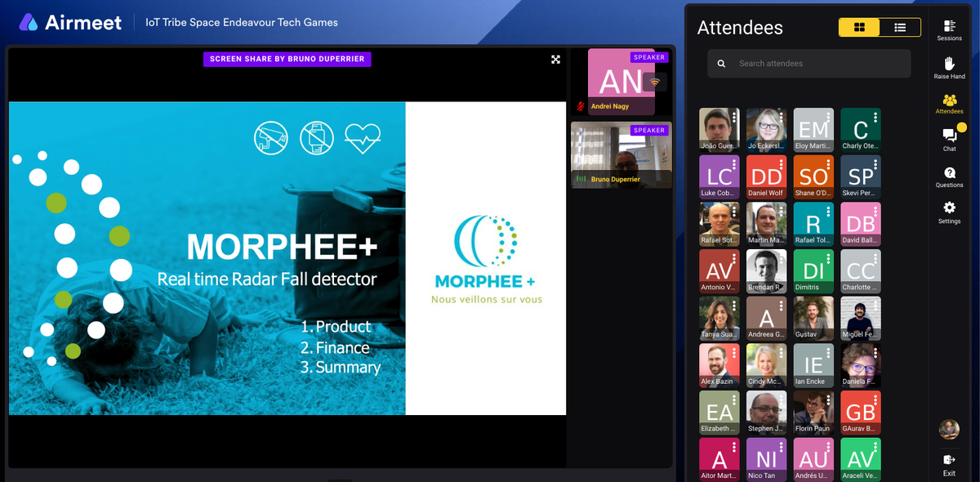Open options menu for David Ball...
The height and width of the screenshot is (482, 980).
coord(875,211)
